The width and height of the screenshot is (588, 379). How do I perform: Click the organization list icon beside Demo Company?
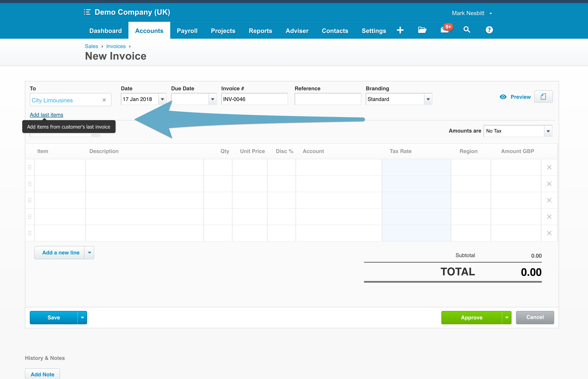87,12
